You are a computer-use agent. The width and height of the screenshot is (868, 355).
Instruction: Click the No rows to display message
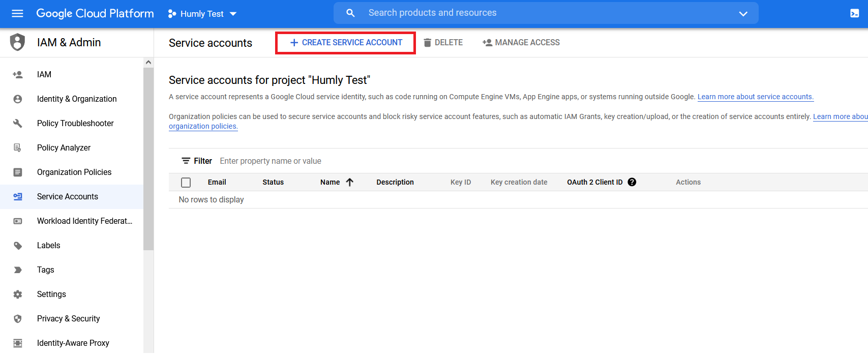211,200
